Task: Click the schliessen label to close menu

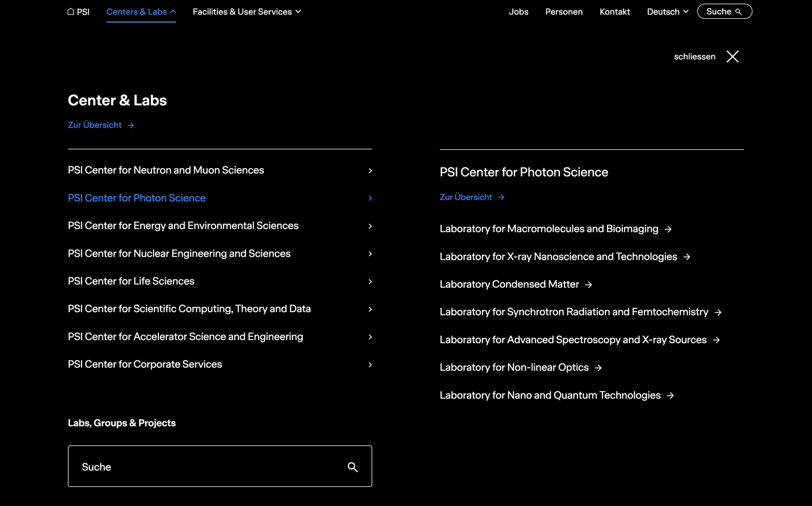Action: 694,56
